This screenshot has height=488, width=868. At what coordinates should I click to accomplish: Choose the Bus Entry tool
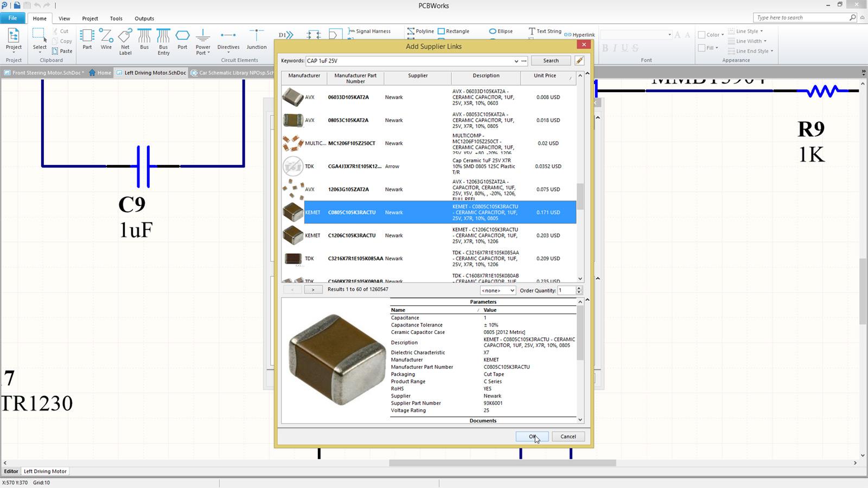pos(163,41)
